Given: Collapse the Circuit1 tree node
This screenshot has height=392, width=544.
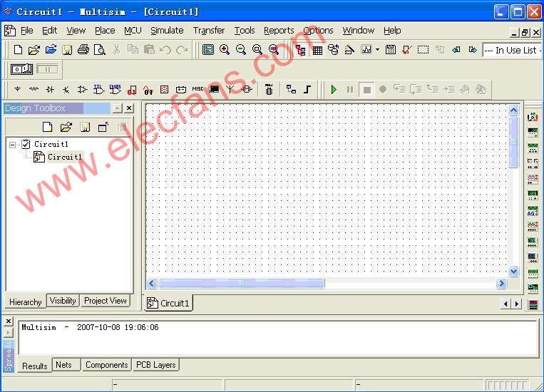Looking at the screenshot, I should tap(13, 144).
